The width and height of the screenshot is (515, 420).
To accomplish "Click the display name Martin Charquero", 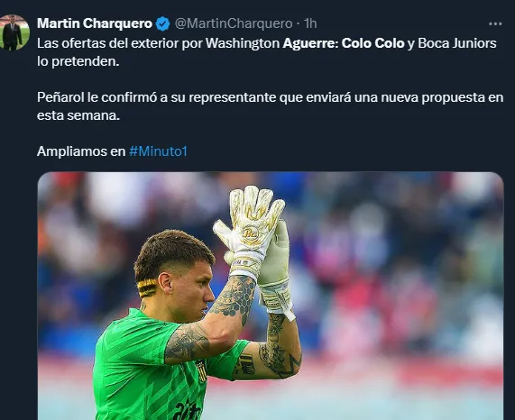I will coord(95,23).
